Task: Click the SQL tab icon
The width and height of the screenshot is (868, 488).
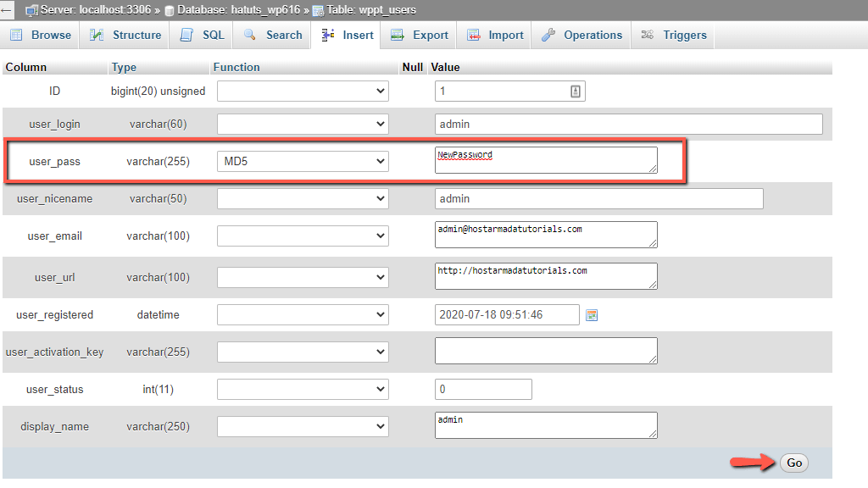Action: coord(186,35)
